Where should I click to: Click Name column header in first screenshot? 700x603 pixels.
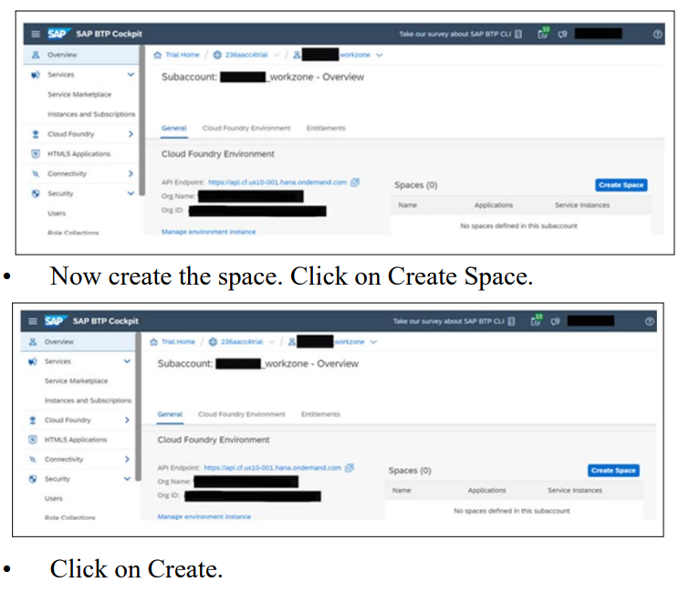pyautogui.click(x=408, y=205)
